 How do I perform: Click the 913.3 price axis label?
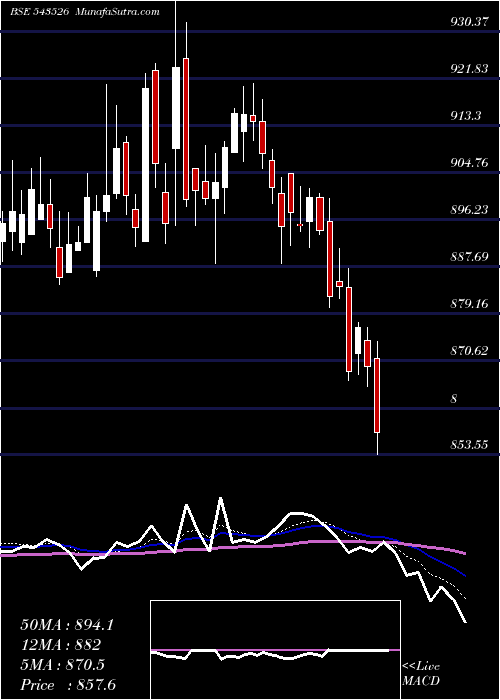[466, 116]
